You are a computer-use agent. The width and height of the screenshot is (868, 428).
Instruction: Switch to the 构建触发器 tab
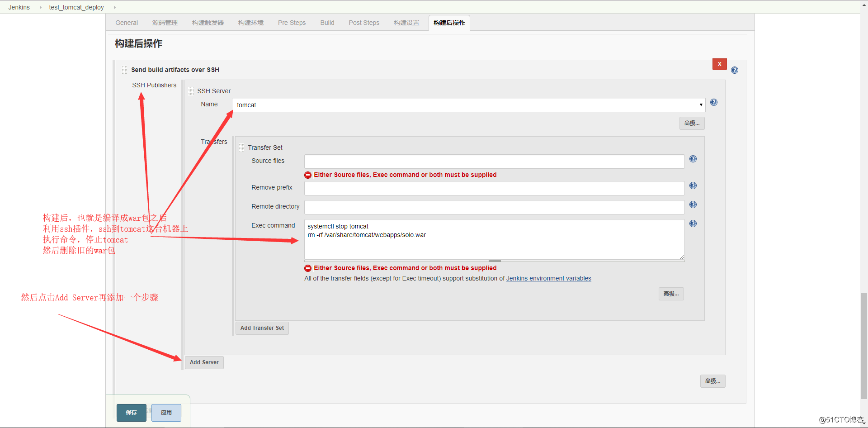click(208, 23)
